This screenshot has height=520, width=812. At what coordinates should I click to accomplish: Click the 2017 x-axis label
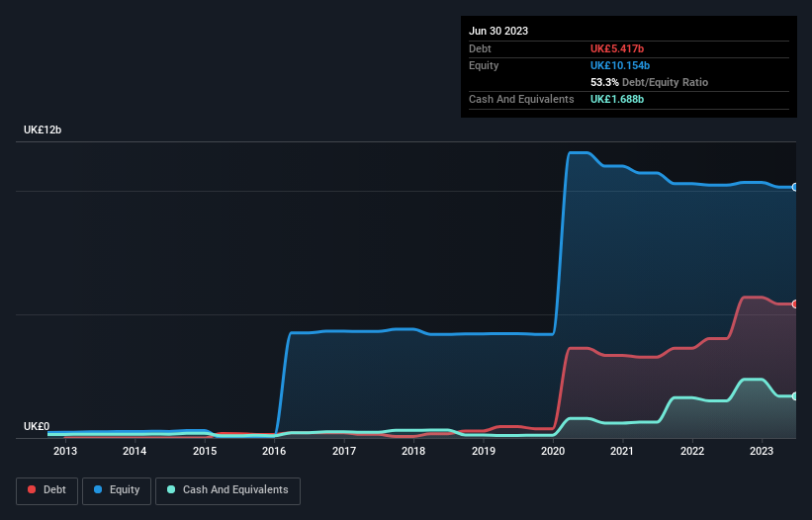[344, 451]
